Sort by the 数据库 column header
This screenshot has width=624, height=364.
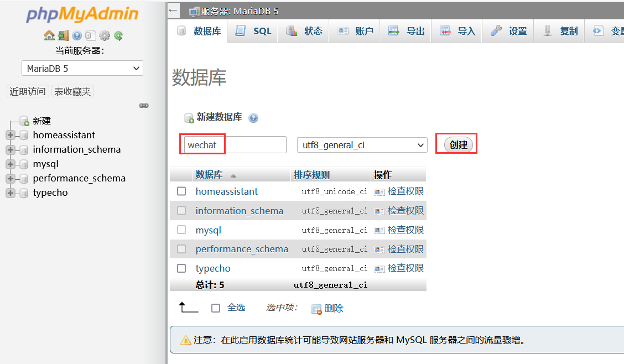pos(209,175)
